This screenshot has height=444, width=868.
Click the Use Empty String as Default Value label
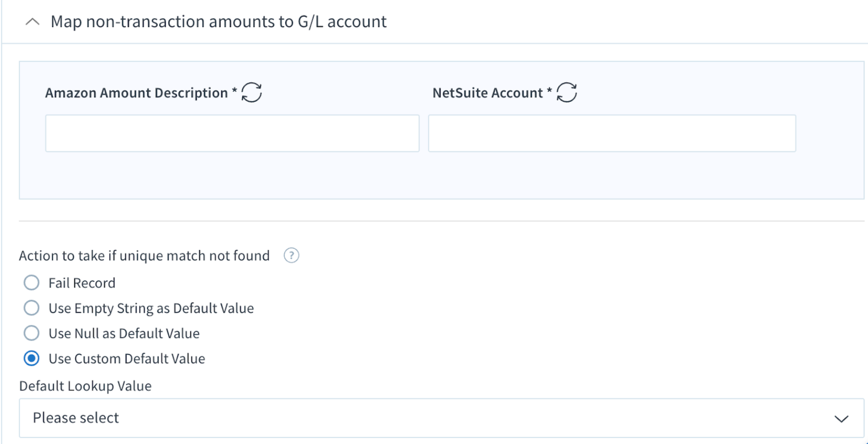[151, 308]
